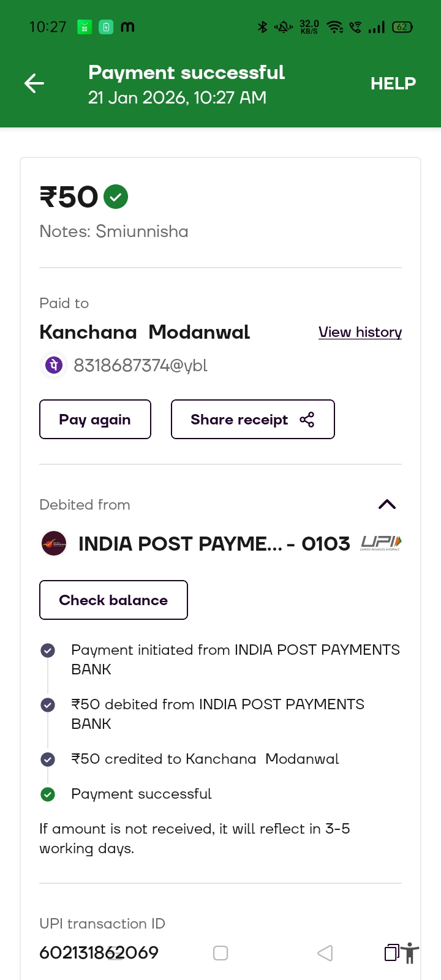Viewport: 441px width, 980px height.
Task: Tap the UPI transaction ID number
Action: pyautogui.click(x=99, y=952)
